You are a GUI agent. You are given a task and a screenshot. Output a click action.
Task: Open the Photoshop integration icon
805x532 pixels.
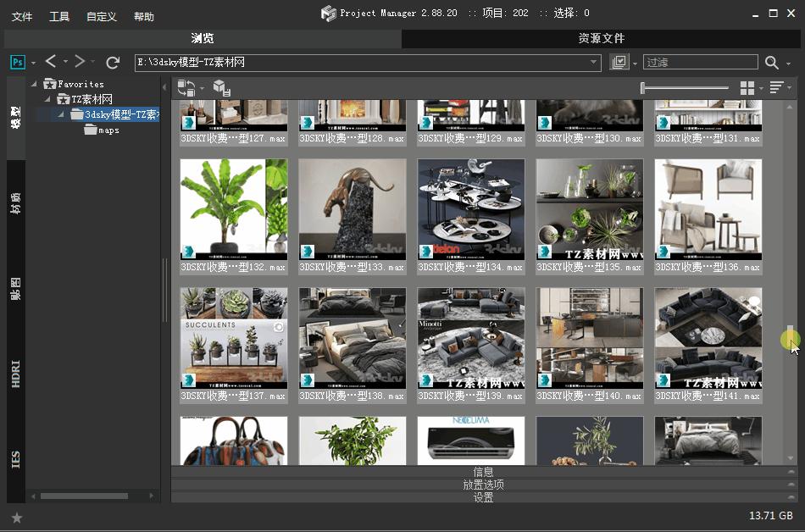point(15,61)
